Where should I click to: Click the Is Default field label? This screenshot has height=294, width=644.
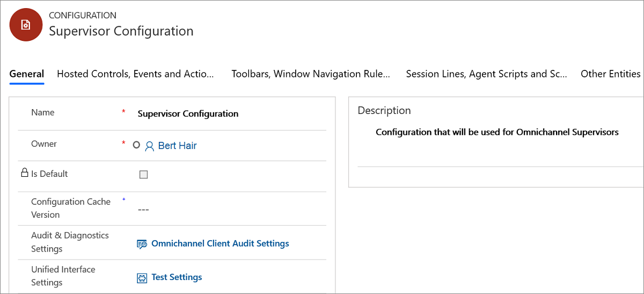[x=49, y=174]
